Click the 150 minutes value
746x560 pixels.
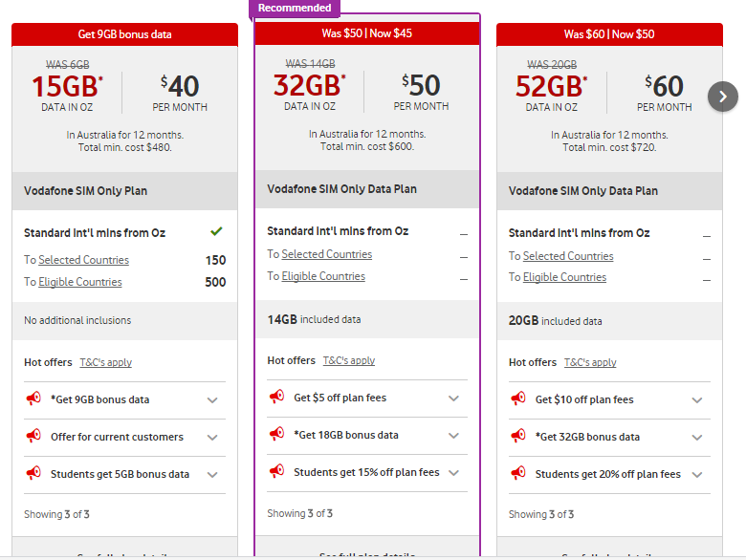click(215, 260)
